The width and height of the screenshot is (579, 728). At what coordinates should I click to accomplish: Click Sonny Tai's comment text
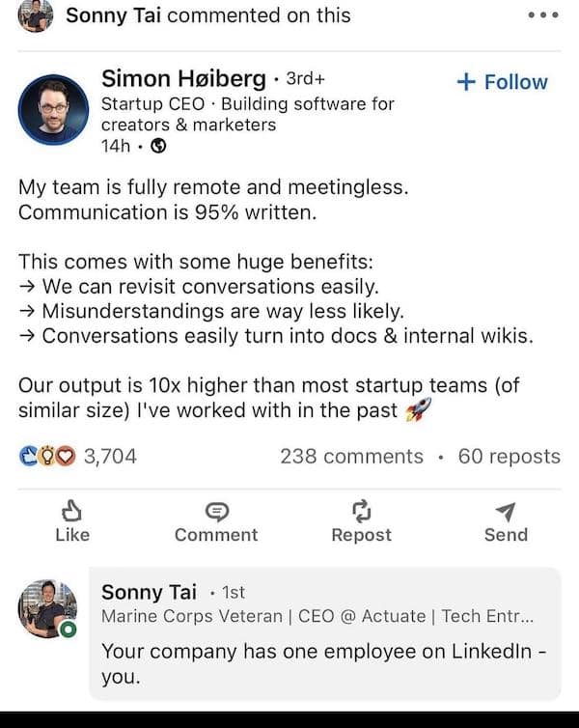323,663
